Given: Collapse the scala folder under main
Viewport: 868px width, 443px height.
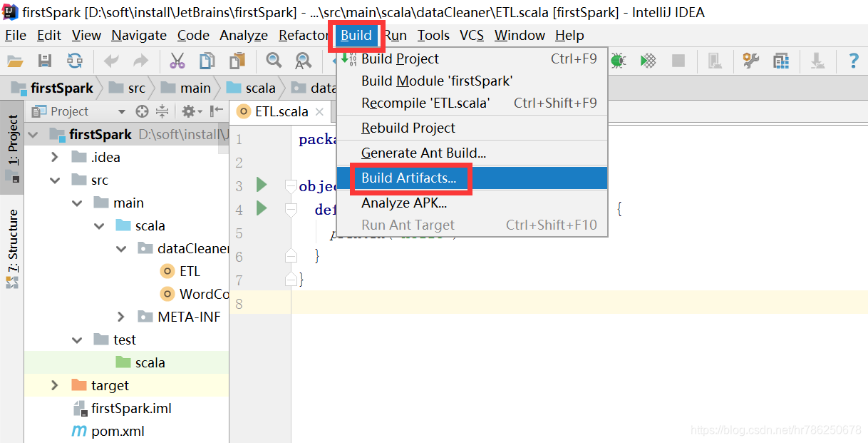Looking at the screenshot, I should pos(99,225).
